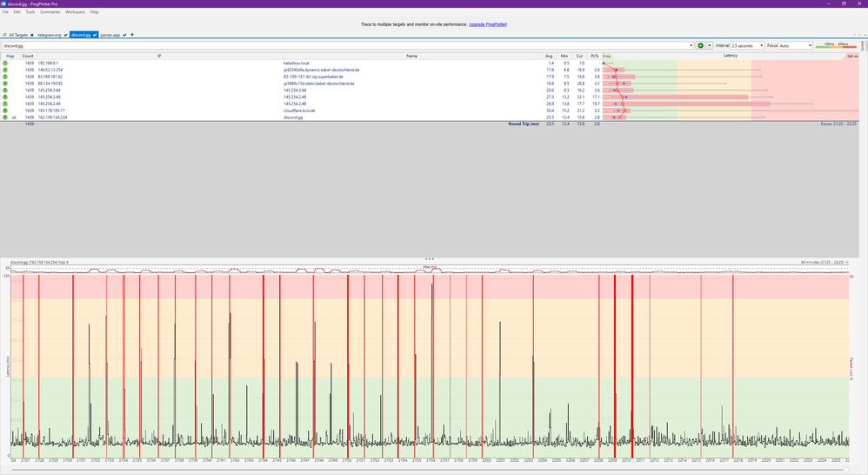Select hop 1 green number icon
The image size is (868, 475).
pos(5,64)
